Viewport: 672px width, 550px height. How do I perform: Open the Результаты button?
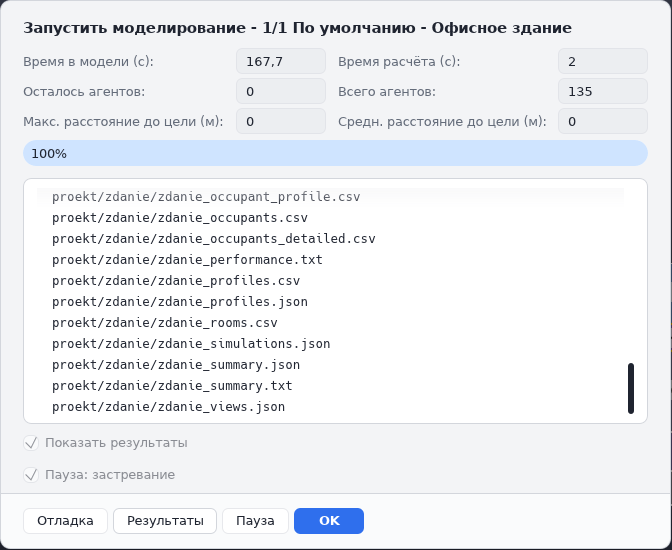(165, 521)
